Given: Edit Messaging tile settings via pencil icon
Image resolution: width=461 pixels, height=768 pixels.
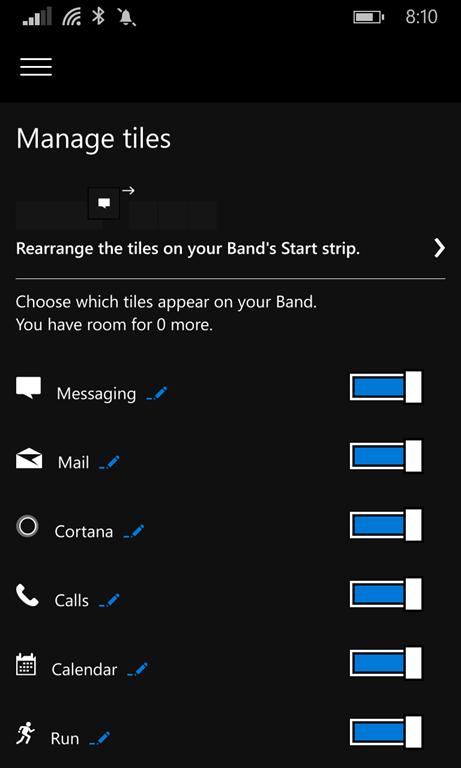Looking at the screenshot, I should (157, 393).
